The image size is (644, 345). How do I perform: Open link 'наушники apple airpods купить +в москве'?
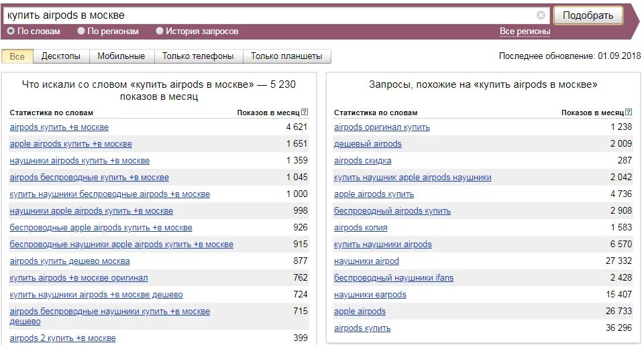point(92,211)
